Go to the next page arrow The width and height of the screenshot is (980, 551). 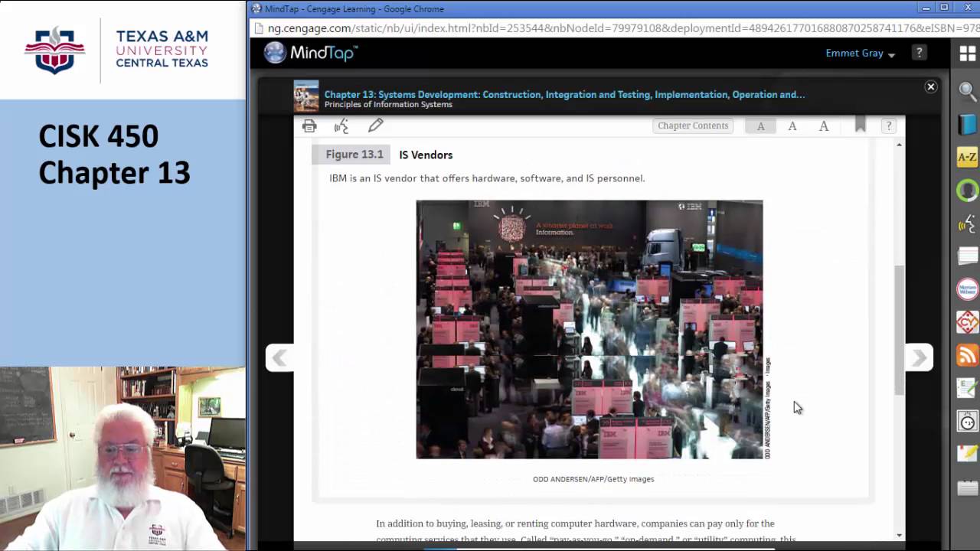click(x=919, y=357)
